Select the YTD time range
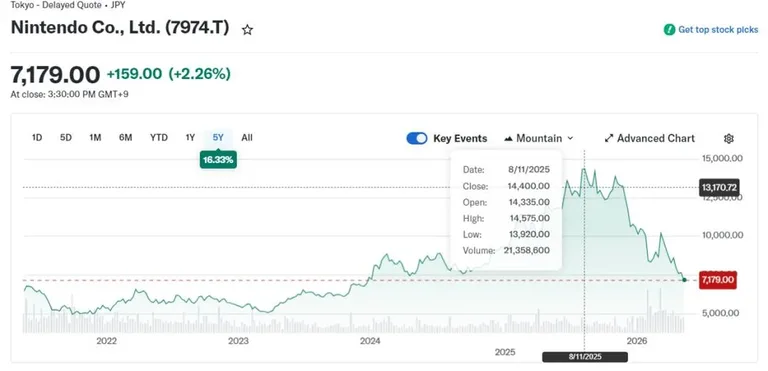Image resolution: width=768 pixels, height=371 pixels. click(x=159, y=138)
